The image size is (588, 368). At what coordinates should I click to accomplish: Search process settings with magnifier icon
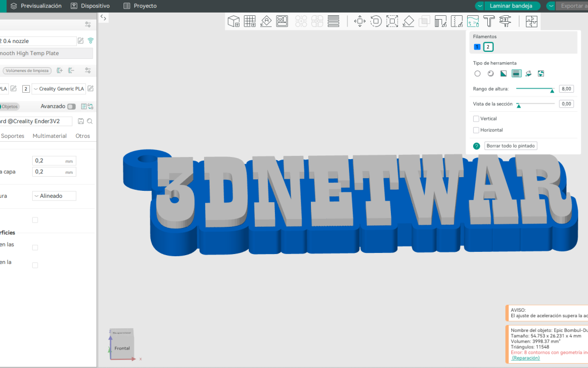click(x=90, y=121)
